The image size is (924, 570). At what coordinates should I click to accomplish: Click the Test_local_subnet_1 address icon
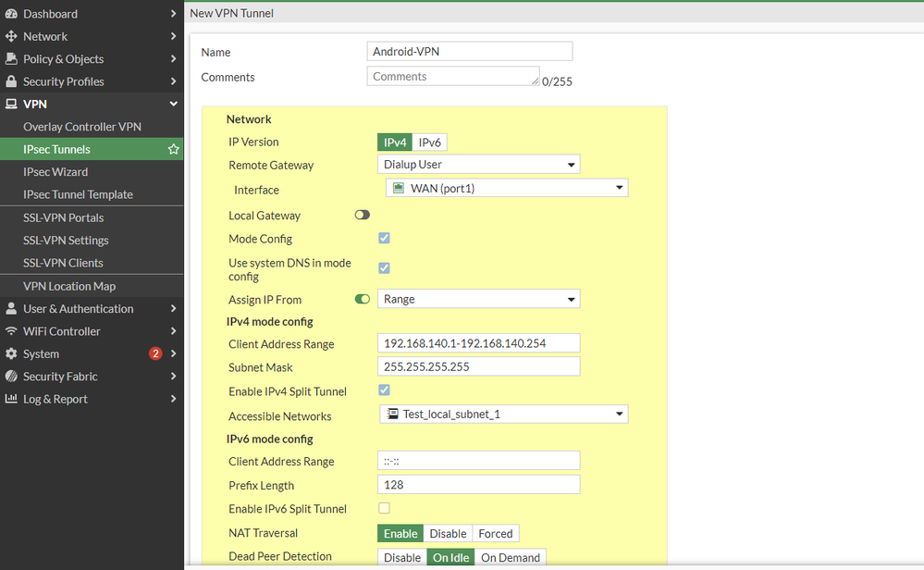pos(392,414)
